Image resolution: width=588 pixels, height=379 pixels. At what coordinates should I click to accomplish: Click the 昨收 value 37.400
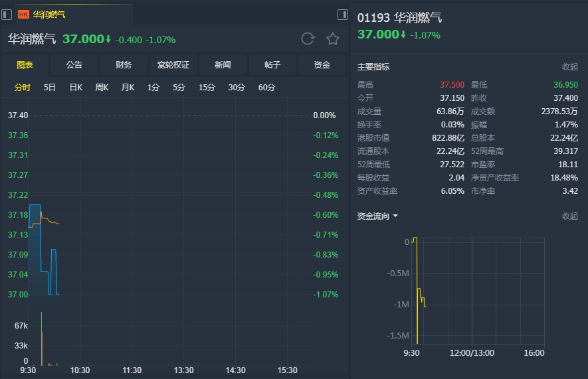tap(565, 98)
